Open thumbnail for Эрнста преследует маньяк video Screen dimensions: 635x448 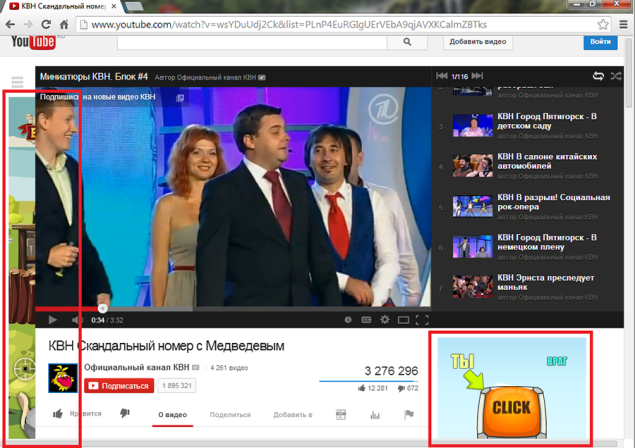[x=473, y=287]
